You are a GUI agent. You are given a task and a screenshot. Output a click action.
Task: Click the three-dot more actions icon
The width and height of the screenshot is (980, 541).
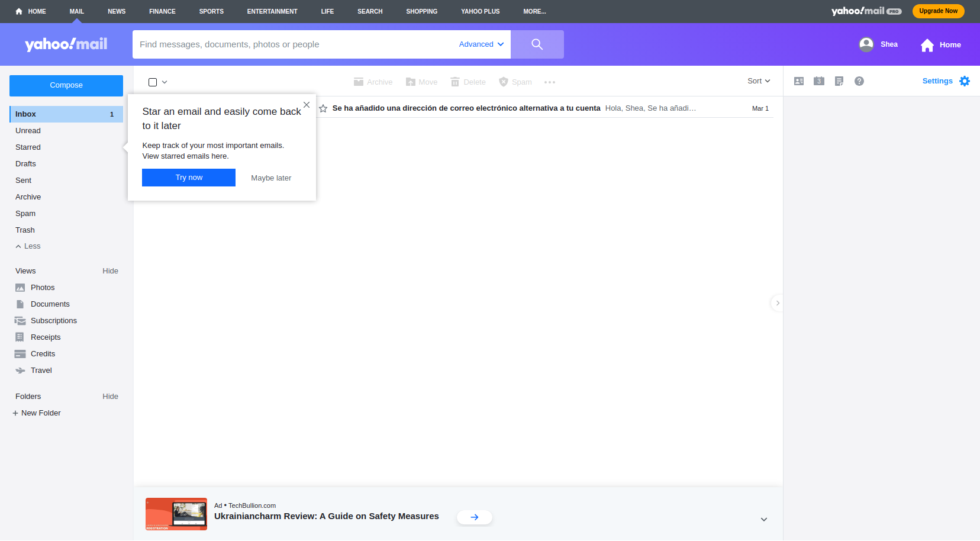point(550,82)
